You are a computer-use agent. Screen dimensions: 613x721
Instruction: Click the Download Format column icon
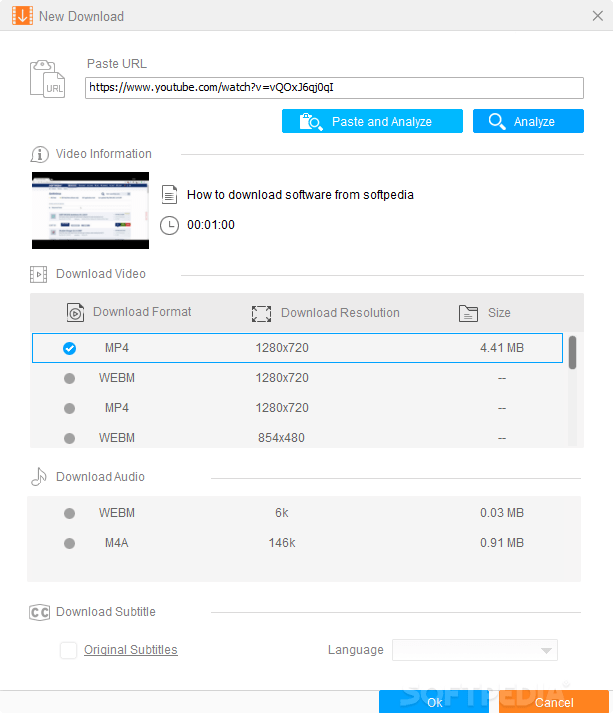(x=75, y=312)
